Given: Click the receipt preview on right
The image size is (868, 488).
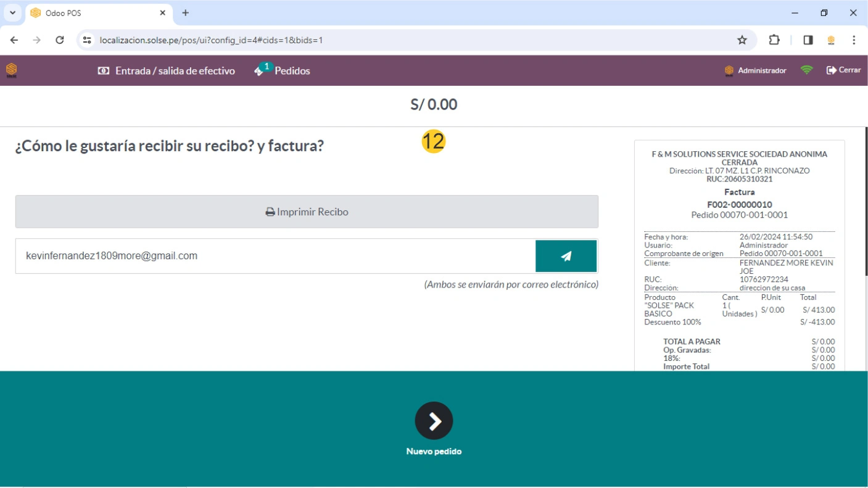Looking at the screenshot, I should point(739,259).
